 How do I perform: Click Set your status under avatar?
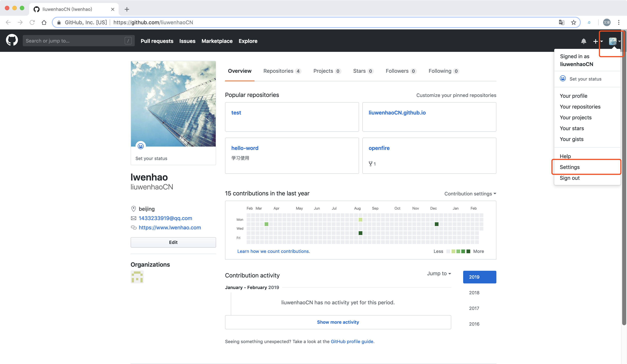(x=151, y=158)
